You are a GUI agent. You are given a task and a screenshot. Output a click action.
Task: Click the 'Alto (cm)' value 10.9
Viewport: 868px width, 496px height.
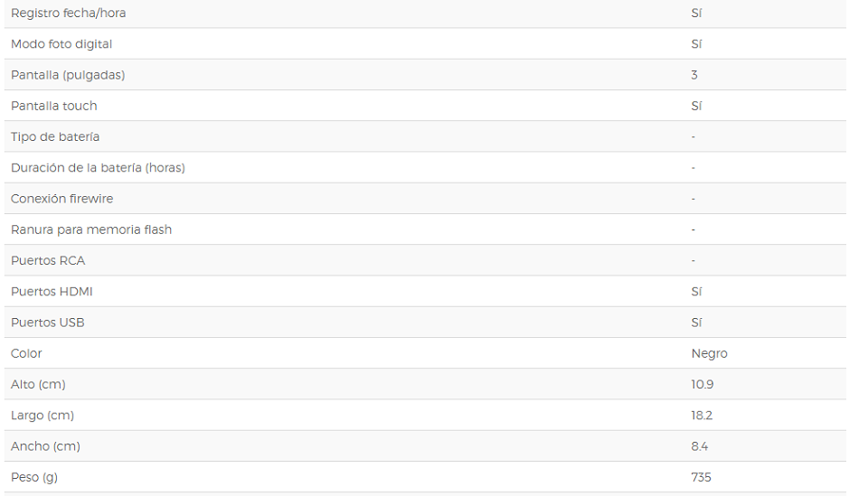[x=702, y=384]
